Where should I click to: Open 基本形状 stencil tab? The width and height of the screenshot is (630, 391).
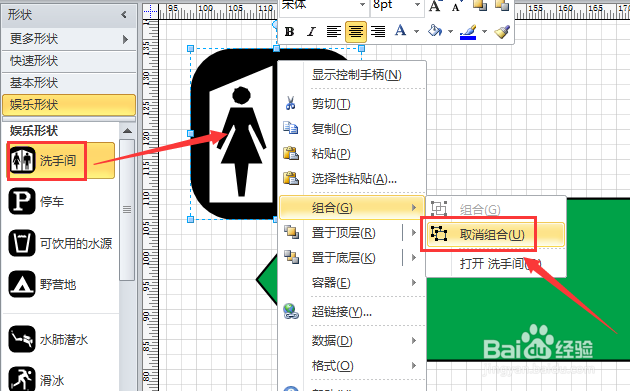[69, 83]
